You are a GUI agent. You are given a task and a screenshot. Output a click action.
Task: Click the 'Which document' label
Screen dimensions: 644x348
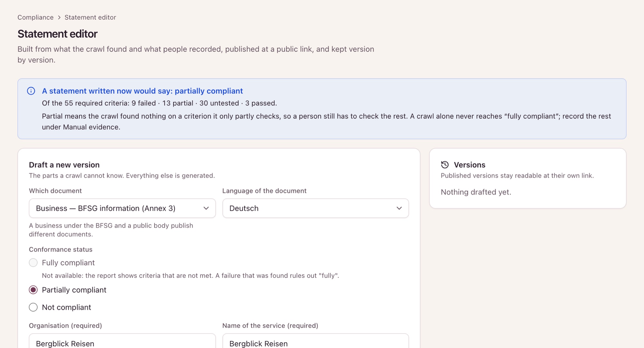(x=55, y=191)
